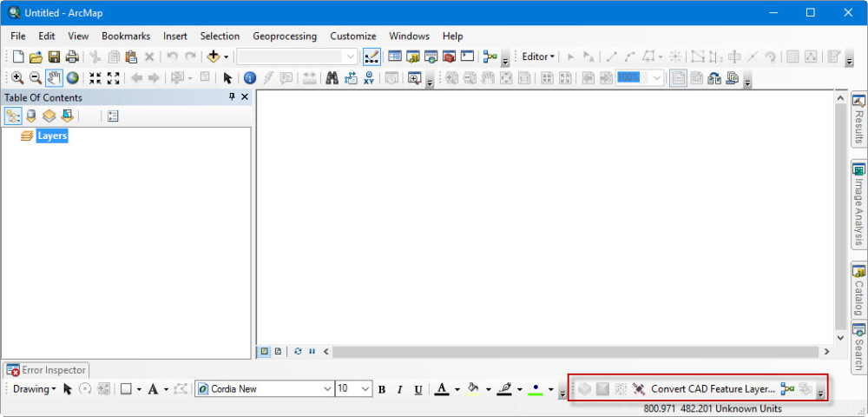Image resolution: width=868 pixels, height=417 pixels.
Task: Refresh the map view
Action: click(x=299, y=351)
